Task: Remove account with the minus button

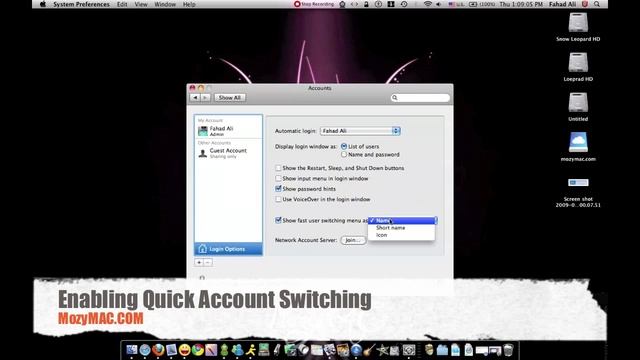Action: pos(208,262)
